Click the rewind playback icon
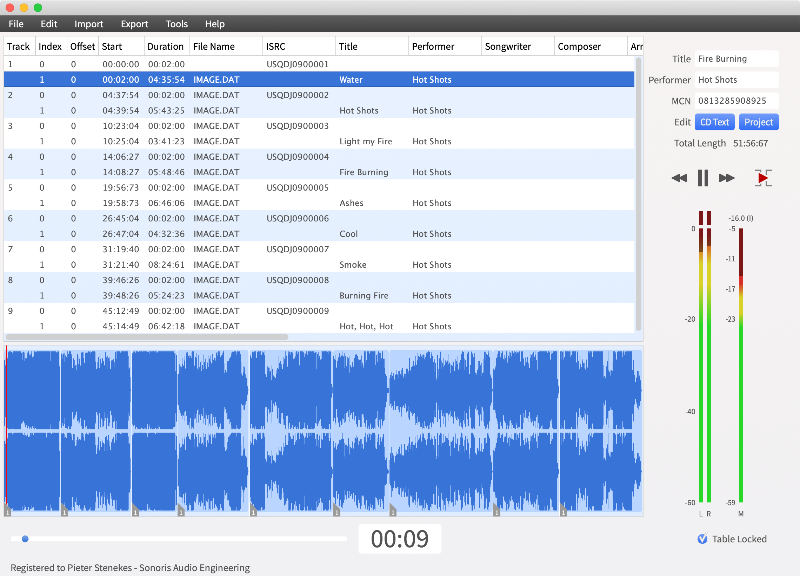The width and height of the screenshot is (800, 576). (681, 178)
